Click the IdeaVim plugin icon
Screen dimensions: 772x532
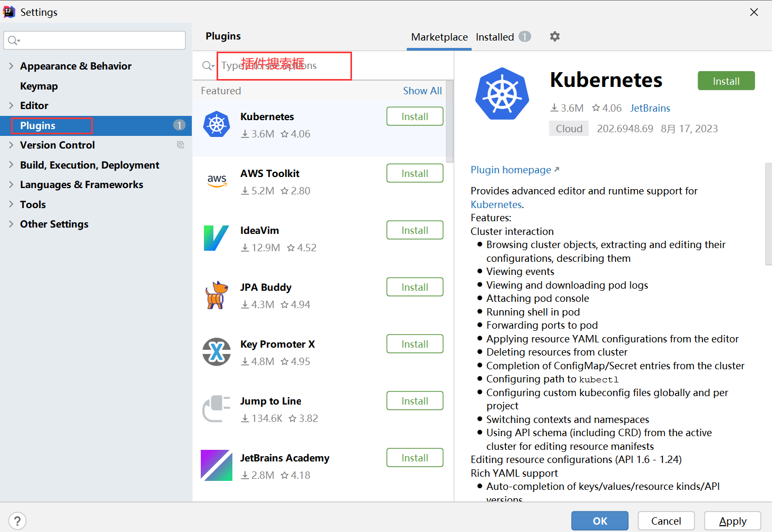coord(217,238)
